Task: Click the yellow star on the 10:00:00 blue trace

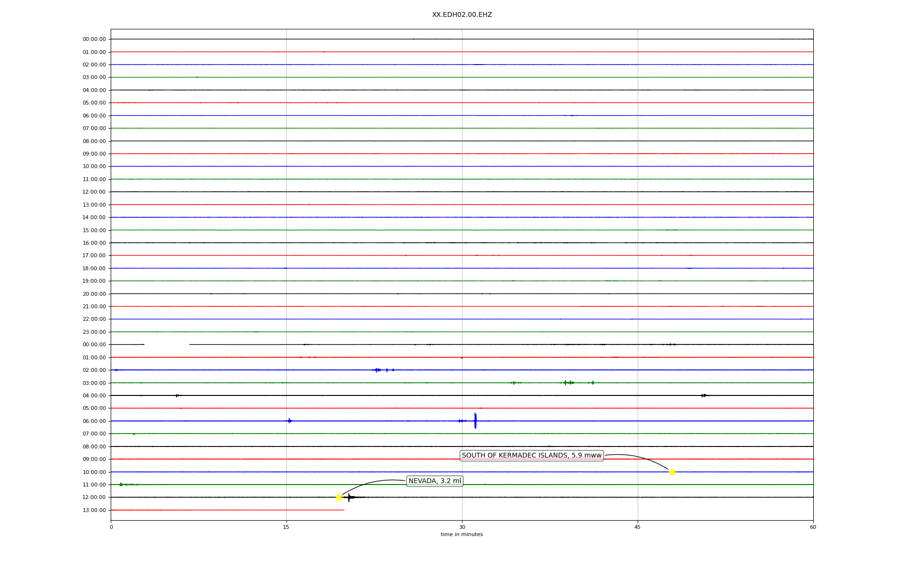Action: [672, 472]
